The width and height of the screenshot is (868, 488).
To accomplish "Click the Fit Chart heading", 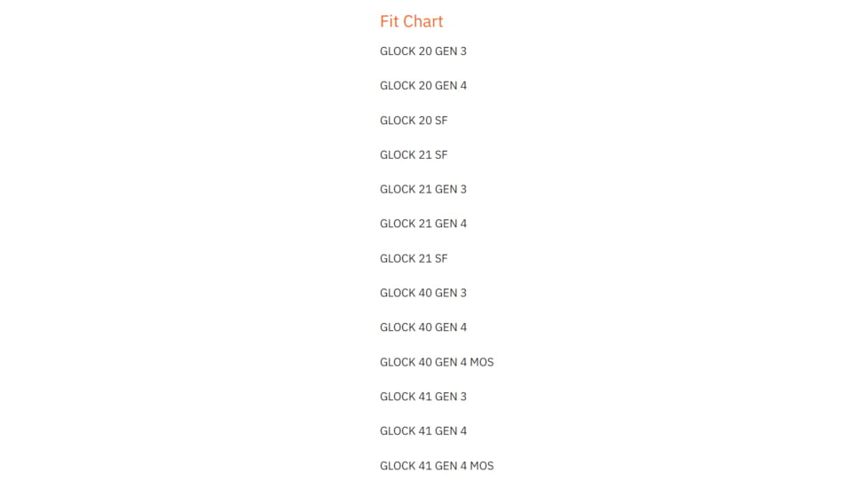I will click(411, 21).
